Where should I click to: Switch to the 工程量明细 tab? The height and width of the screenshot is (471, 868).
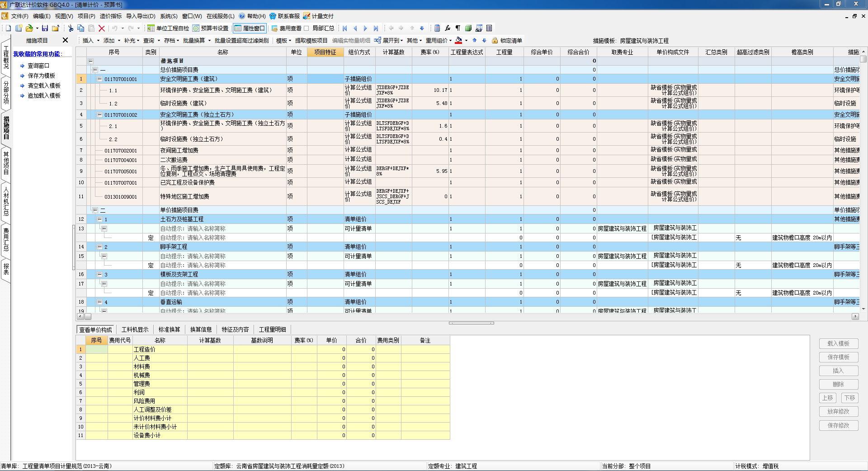[x=272, y=329]
